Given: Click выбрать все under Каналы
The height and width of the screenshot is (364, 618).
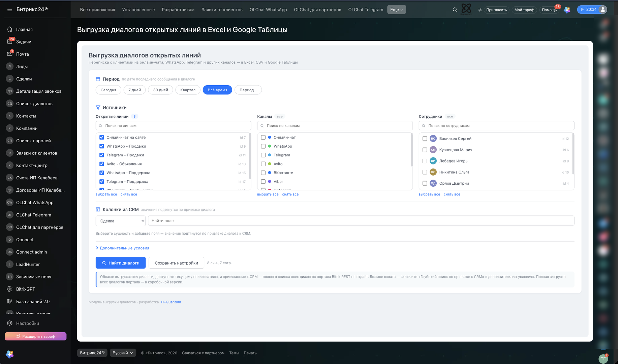Looking at the screenshot, I should coord(268,194).
